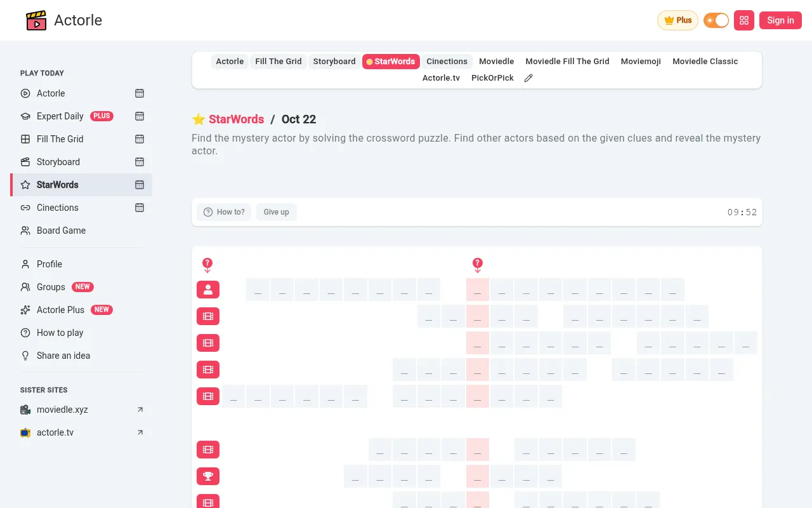Open Actorle Plus in the sidebar
The width and height of the screenshot is (812, 508).
[81, 310]
